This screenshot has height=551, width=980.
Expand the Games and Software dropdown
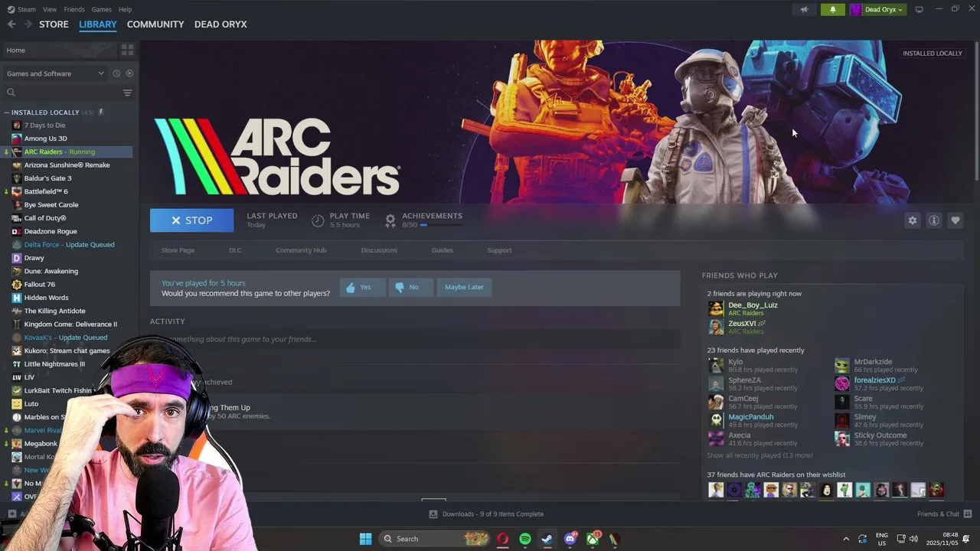click(x=56, y=73)
